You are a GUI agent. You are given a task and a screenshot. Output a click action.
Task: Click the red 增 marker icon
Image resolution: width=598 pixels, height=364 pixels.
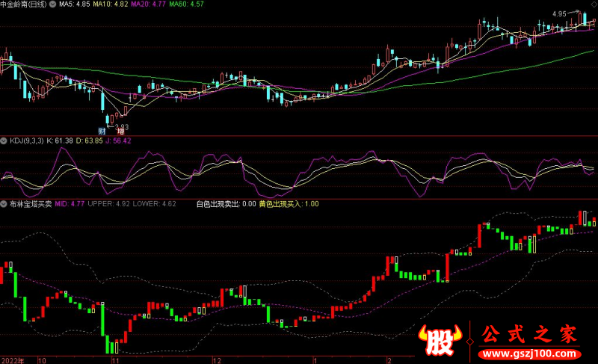click(120, 131)
